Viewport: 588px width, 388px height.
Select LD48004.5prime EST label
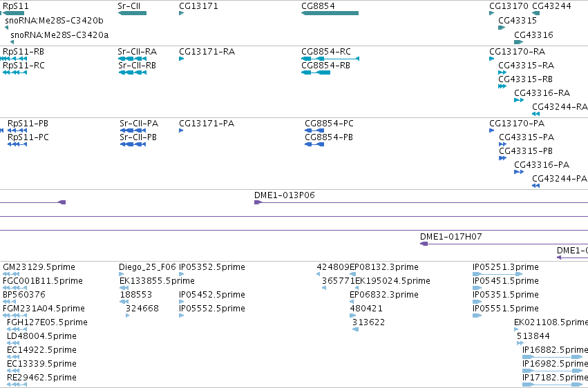coord(41,336)
